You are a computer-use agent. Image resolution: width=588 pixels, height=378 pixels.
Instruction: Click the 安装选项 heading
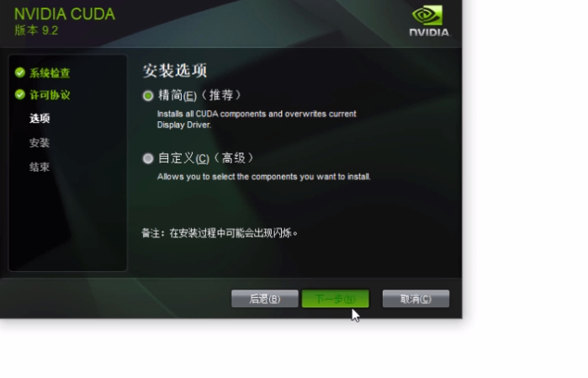pos(175,71)
